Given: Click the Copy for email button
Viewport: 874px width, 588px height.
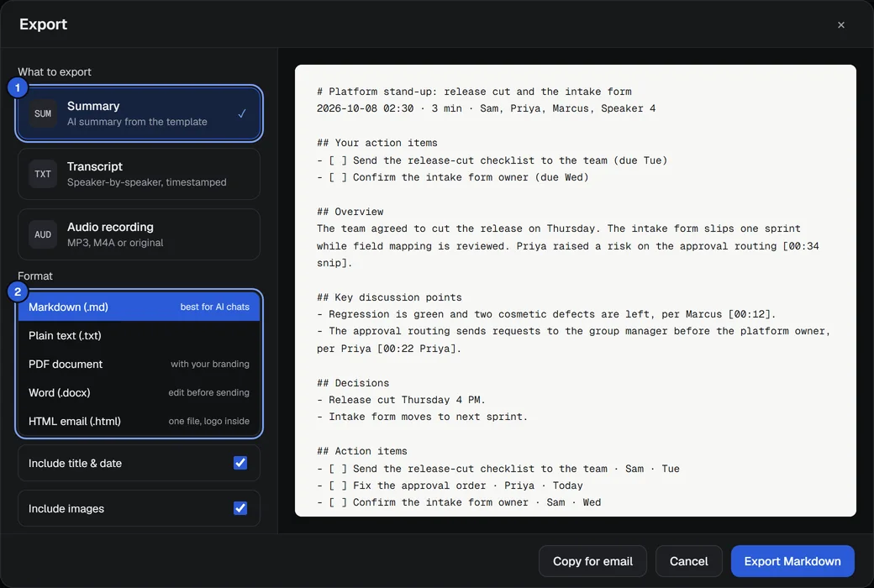Looking at the screenshot, I should (592, 561).
